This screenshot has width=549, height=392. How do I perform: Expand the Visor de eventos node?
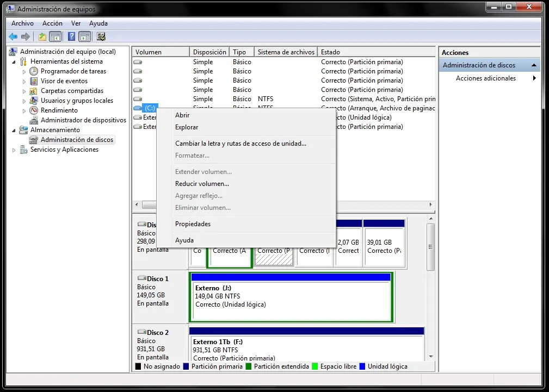pyautogui.click(x=24, y=82)
